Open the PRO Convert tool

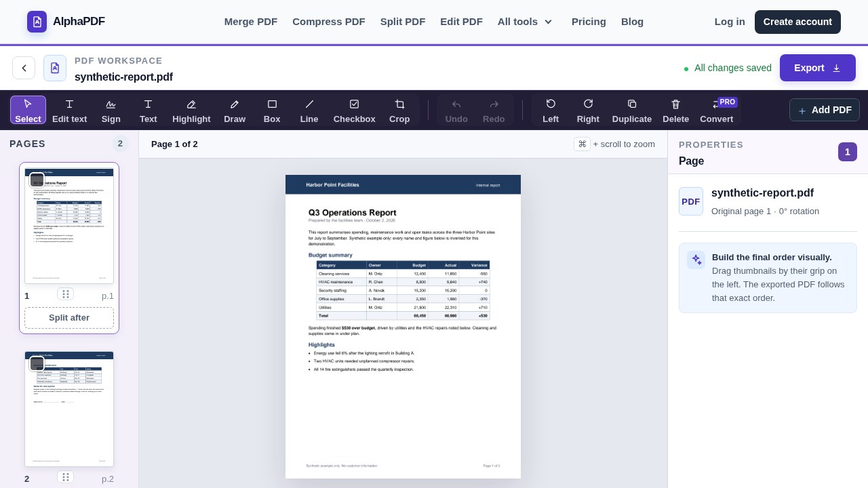pos(717,110)
